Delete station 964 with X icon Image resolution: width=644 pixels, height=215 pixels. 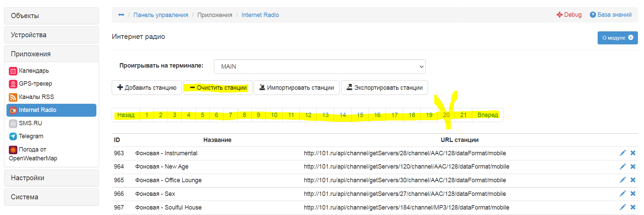click(x=633, y=167)
